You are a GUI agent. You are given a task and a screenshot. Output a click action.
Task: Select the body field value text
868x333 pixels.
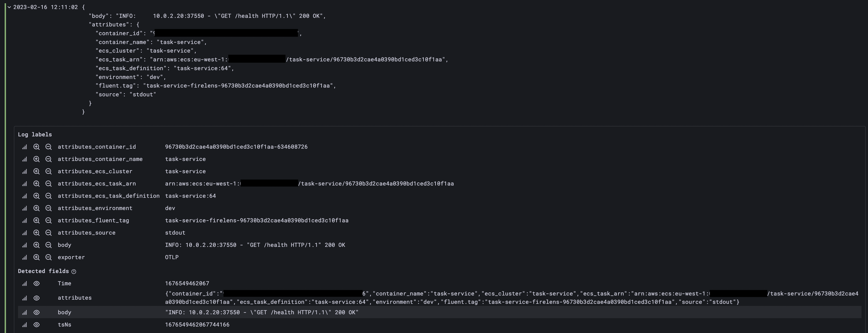261,312
